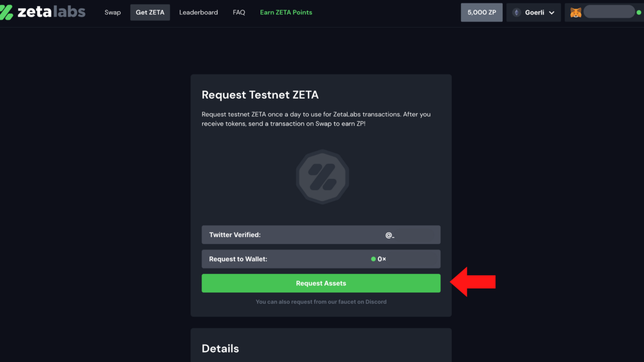Viewport: 644px width, 362px height.
Task: Open the Earn ZETA Points link
Action: 286,12
